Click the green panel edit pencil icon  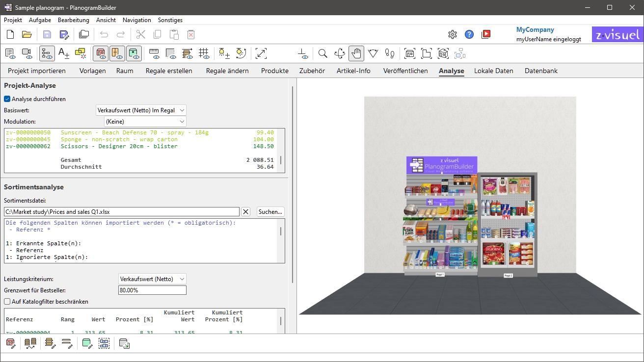(87, 343)
